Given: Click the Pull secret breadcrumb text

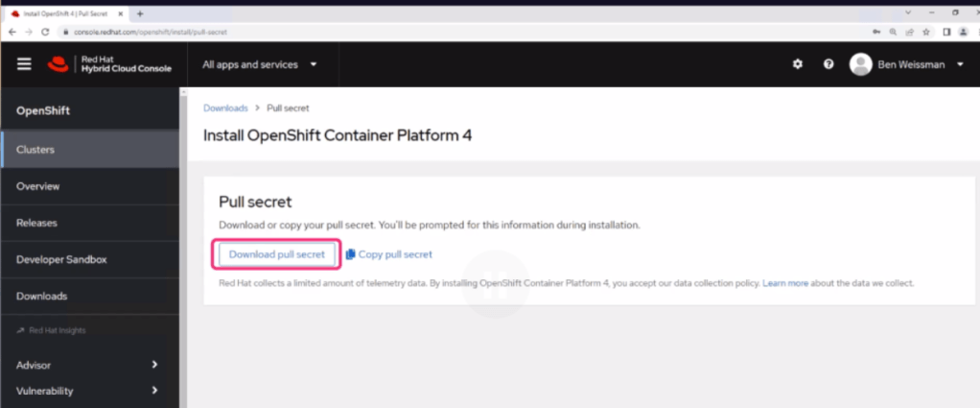Looking at the screenshot, I should pyautogui.click(x=288, y=108).
